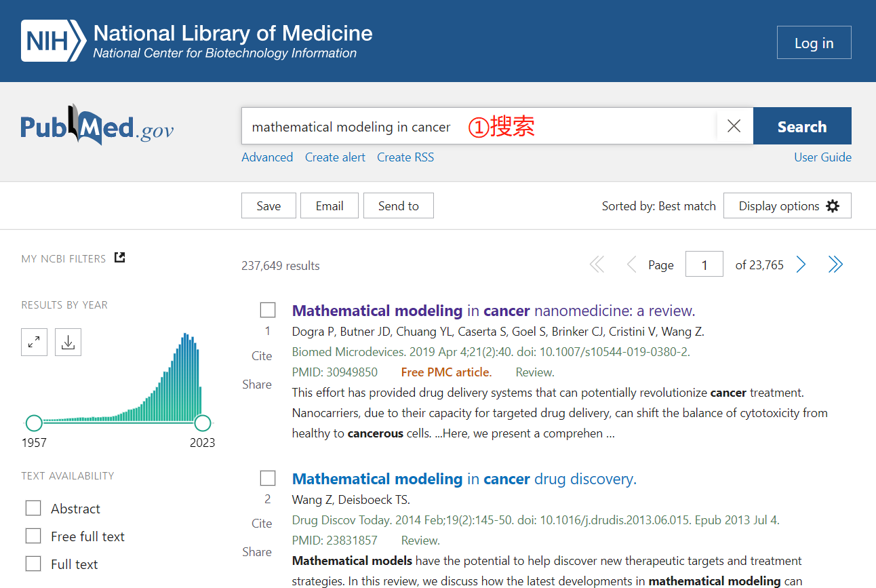The height and width of the screenshot is (588, 876).
Task: Go to the next results page arrow
Action: (801, 264)
